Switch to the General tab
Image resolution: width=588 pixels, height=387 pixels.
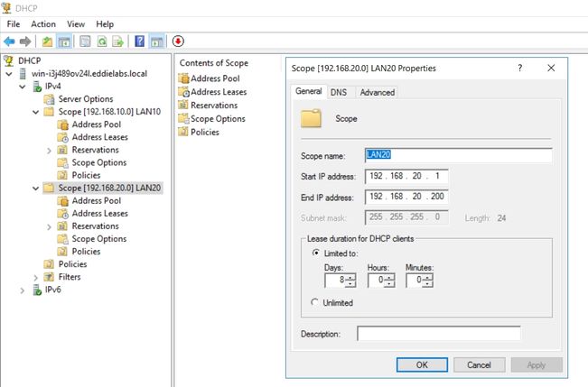click(309, 91)
